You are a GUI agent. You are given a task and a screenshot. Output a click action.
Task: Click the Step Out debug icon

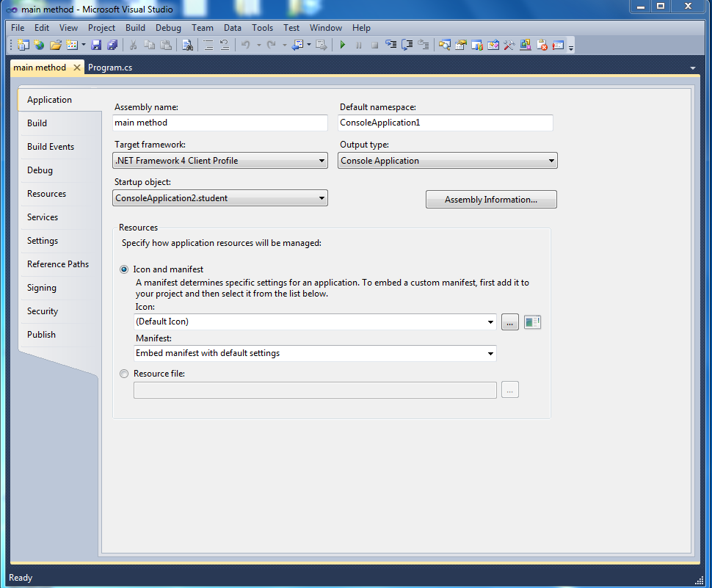pos(424,45)
